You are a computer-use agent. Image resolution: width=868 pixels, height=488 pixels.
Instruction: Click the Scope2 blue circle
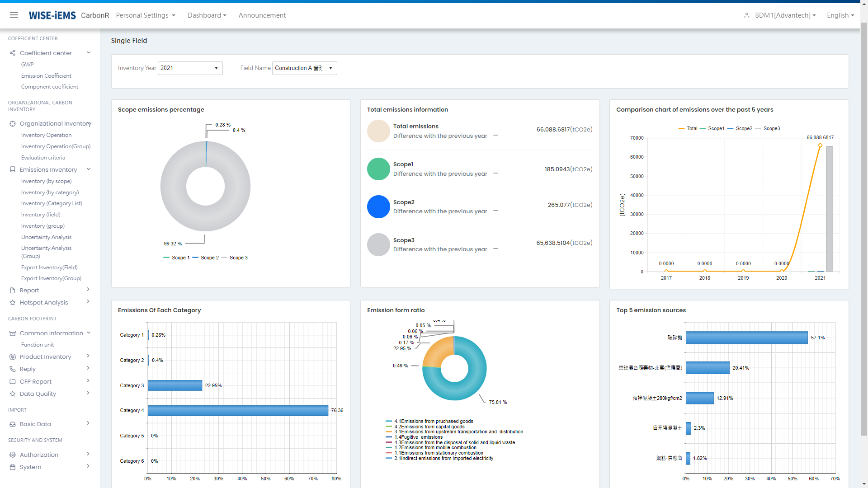pos(378,206)
